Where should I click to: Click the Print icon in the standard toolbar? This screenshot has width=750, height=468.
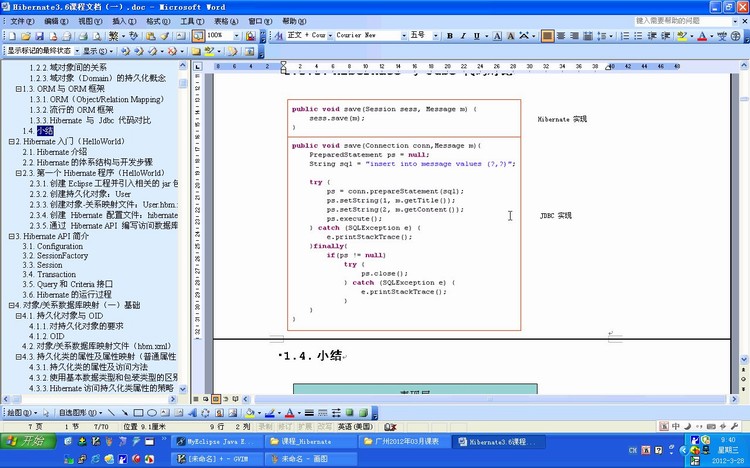(83, 36)
